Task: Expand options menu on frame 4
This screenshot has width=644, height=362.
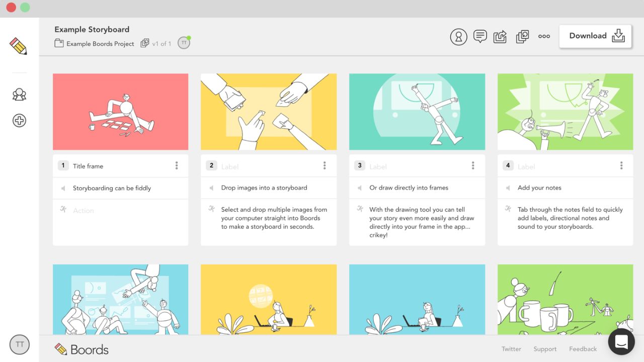Action: point(621,165)
